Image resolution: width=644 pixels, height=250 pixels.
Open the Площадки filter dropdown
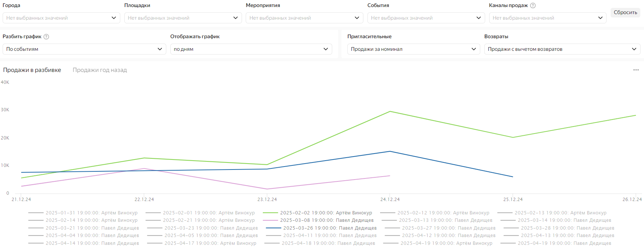(x=183, y=18)
